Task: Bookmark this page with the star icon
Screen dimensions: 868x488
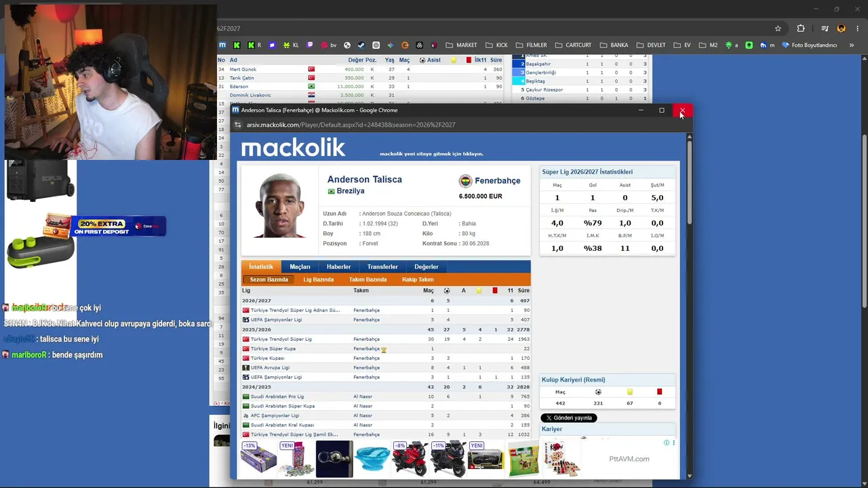Action: pos(778,28)
